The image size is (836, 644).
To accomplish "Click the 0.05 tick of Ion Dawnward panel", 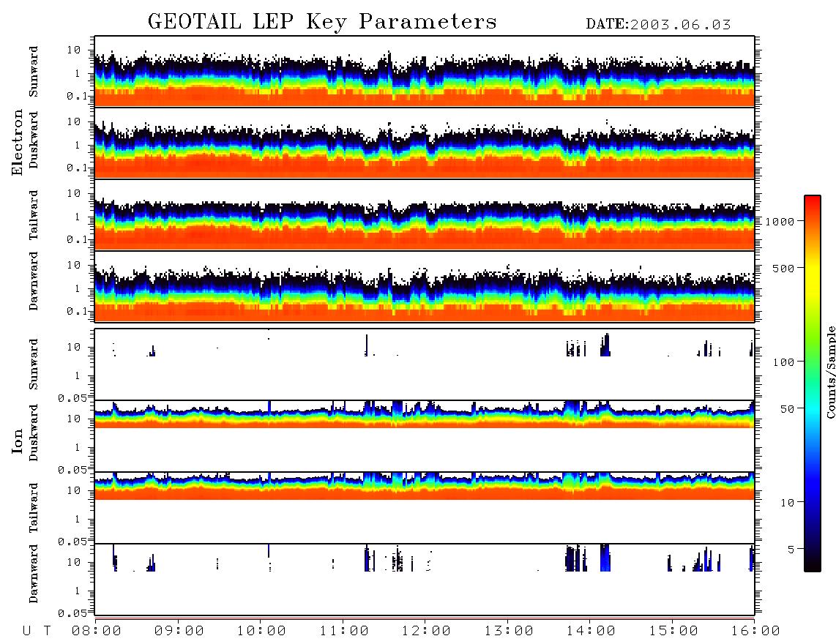I will 72,613.
